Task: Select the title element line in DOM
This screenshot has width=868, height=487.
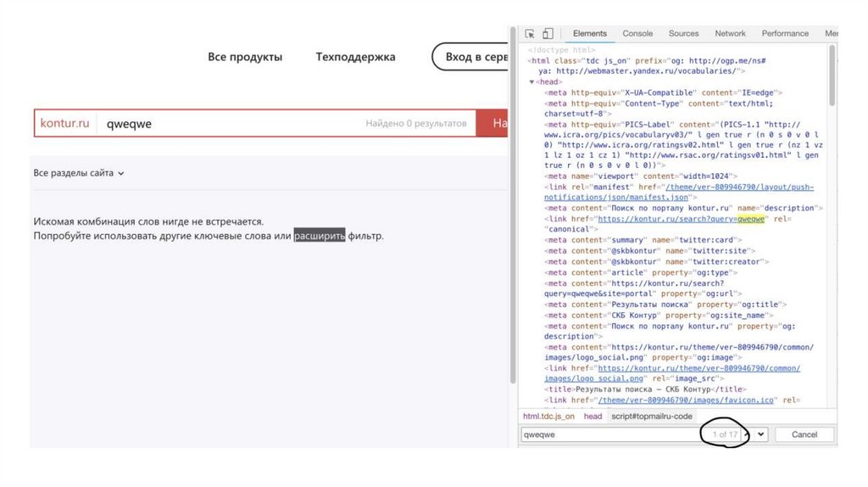Action: (645, 389)
